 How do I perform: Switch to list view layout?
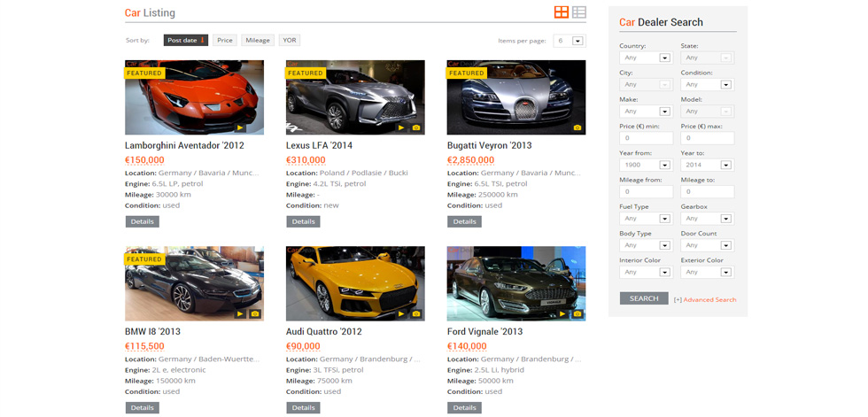[579, 12]
